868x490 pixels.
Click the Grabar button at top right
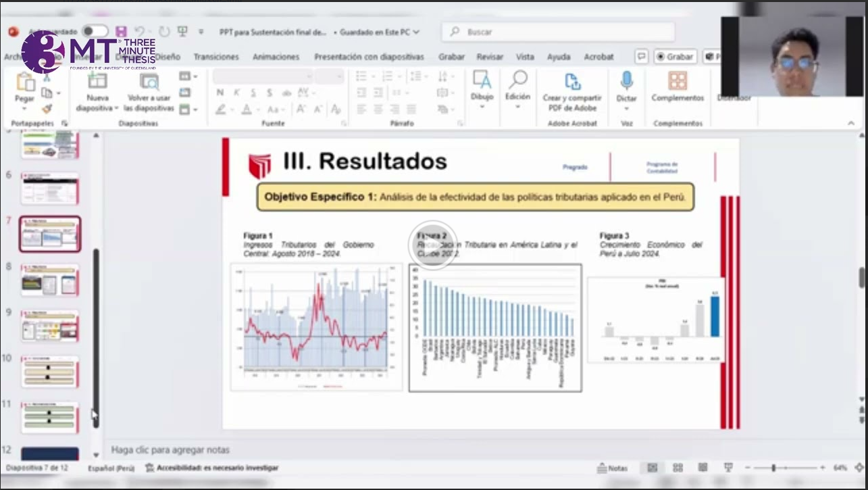pos(675,57)
